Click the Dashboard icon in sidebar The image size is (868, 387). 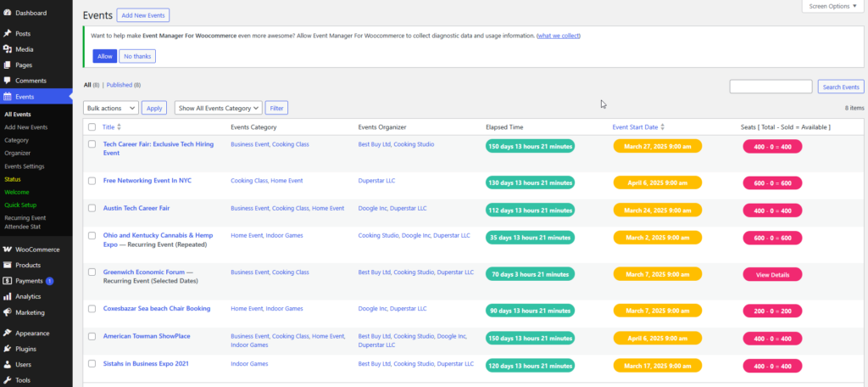click(8, 14)
